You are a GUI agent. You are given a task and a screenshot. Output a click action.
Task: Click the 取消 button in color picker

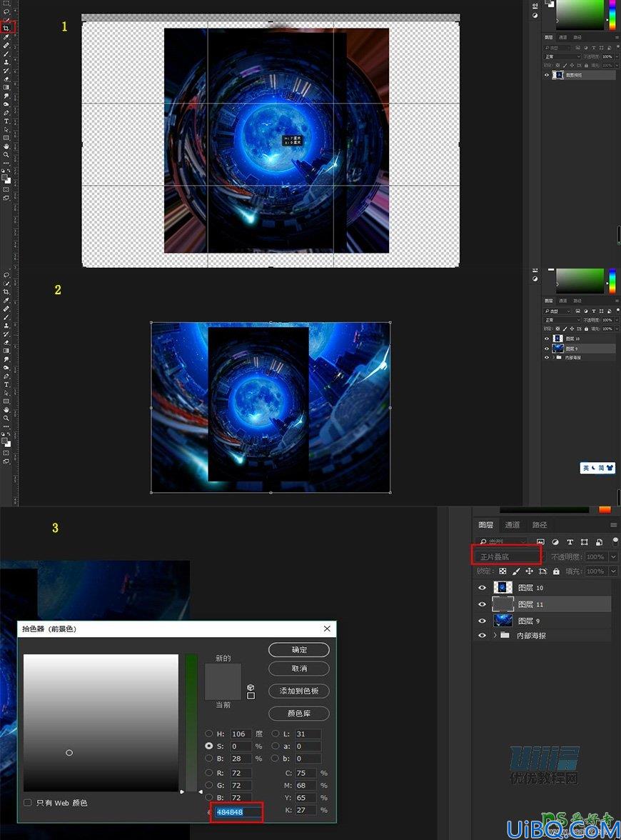(x=298, y=669)
